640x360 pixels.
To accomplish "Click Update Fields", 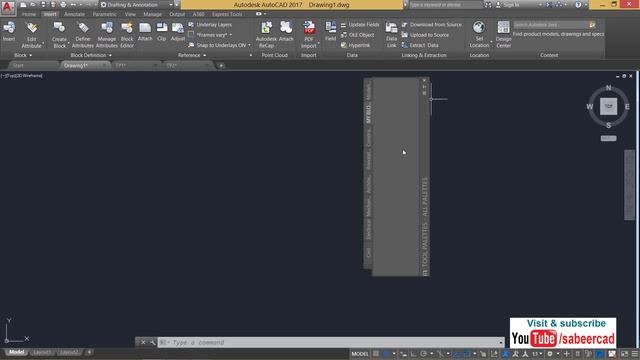I will (360, 24).
